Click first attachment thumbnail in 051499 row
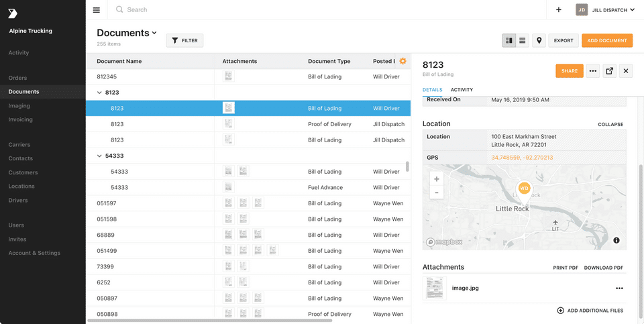The width and height of the screenshot is (644, 324). (229, 250)
